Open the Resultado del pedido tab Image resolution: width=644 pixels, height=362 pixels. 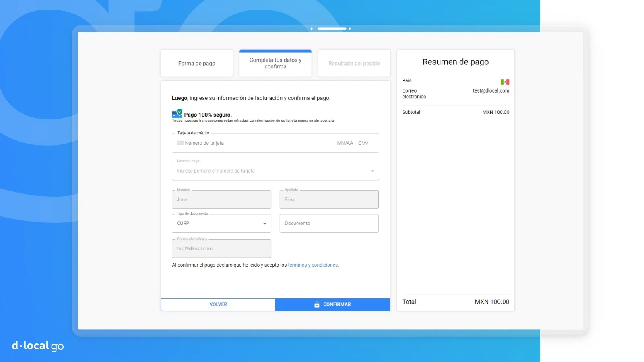[x=354, y=64]
